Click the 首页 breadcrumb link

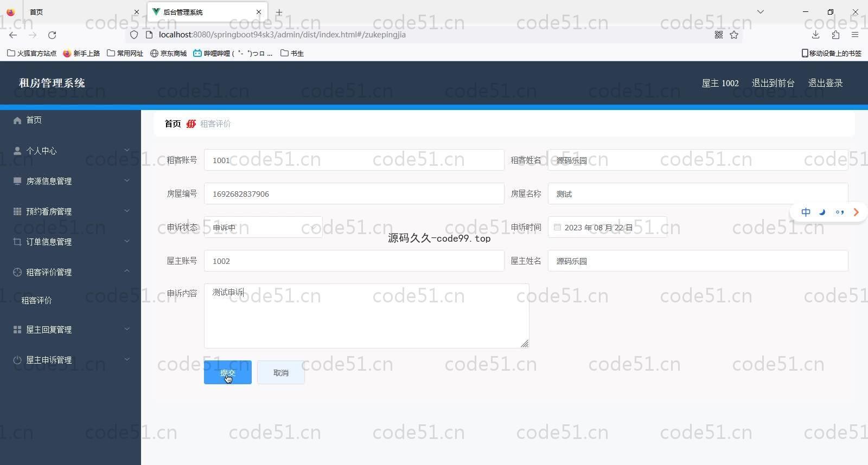[173, 124]
